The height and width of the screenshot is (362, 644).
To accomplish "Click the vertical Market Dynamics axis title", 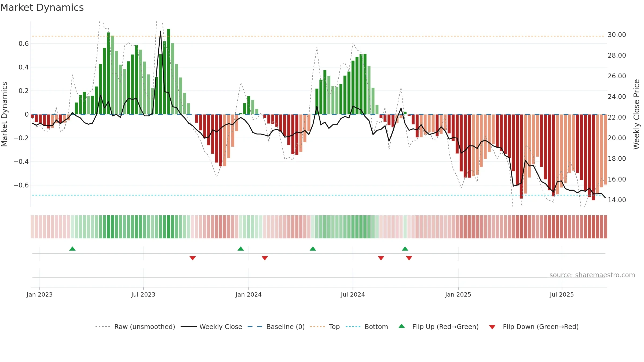I will (5, 114).
